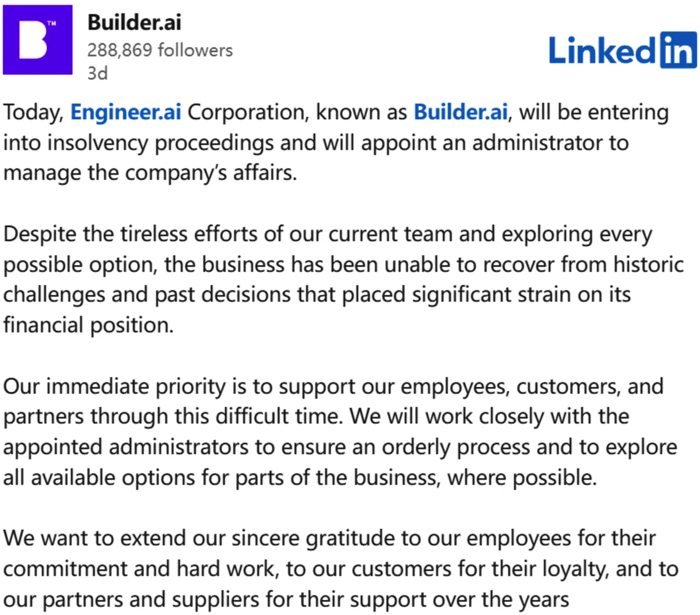Click the white B letter in logo
Viewport: 700px width, 615px height.
coord(34,40)
